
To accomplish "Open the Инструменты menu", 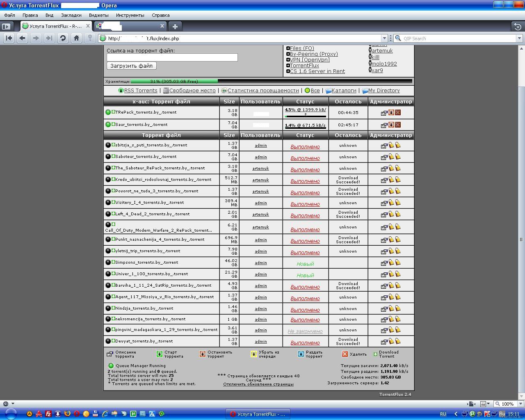I will pyautogui.click(x=130, y=15).
